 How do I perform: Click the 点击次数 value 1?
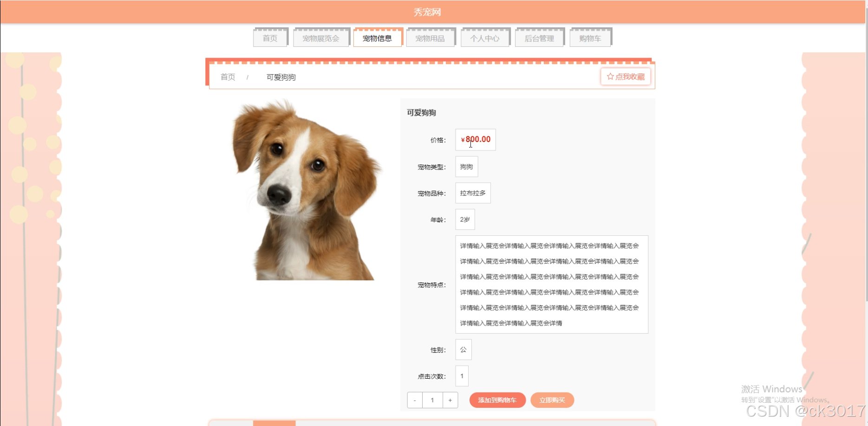tap(462, 376)
